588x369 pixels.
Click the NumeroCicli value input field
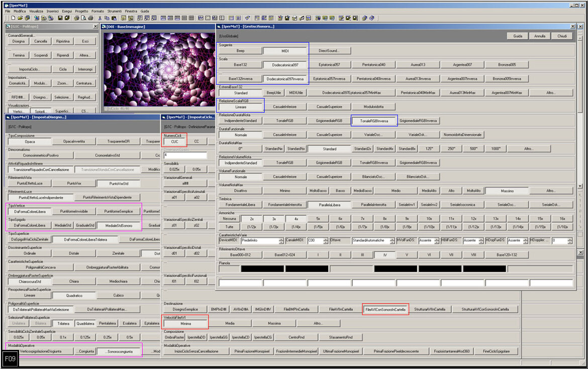(x=174, y=142)
